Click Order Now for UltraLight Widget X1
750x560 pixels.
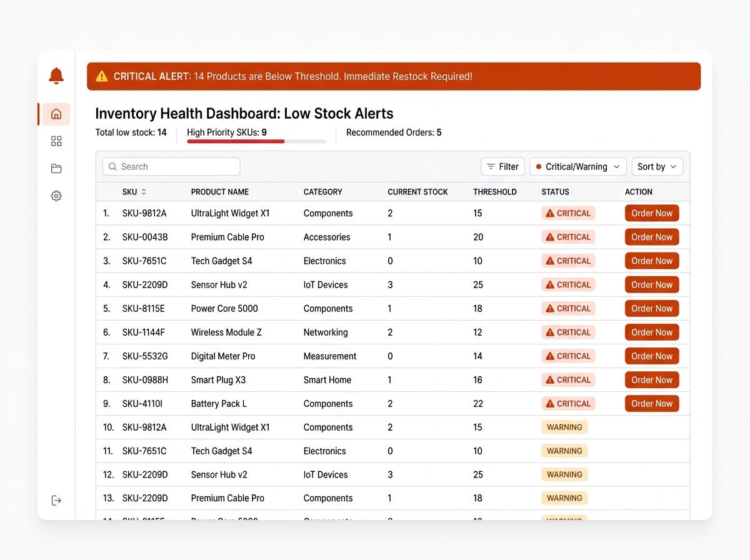(x=652, y=213)
